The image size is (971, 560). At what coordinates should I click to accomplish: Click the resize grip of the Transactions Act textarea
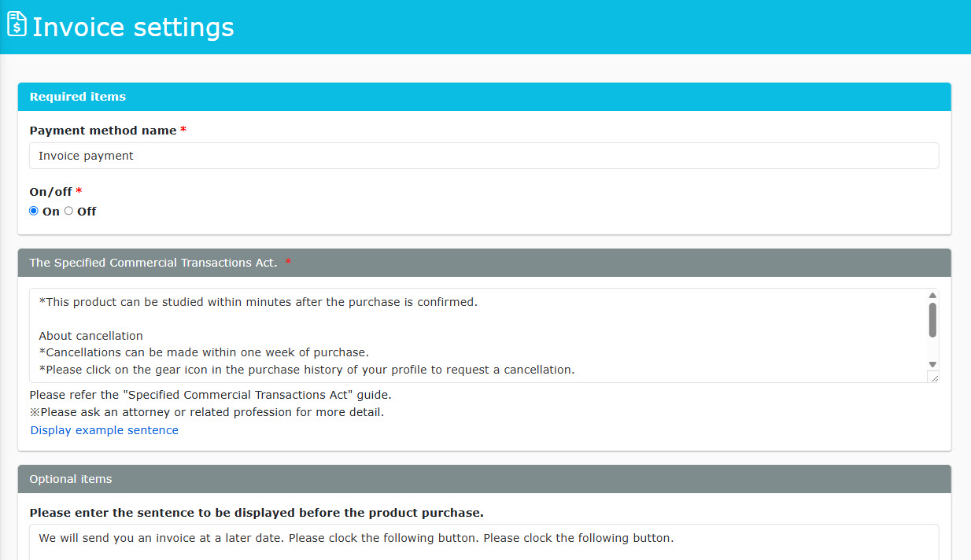[933, 378]
